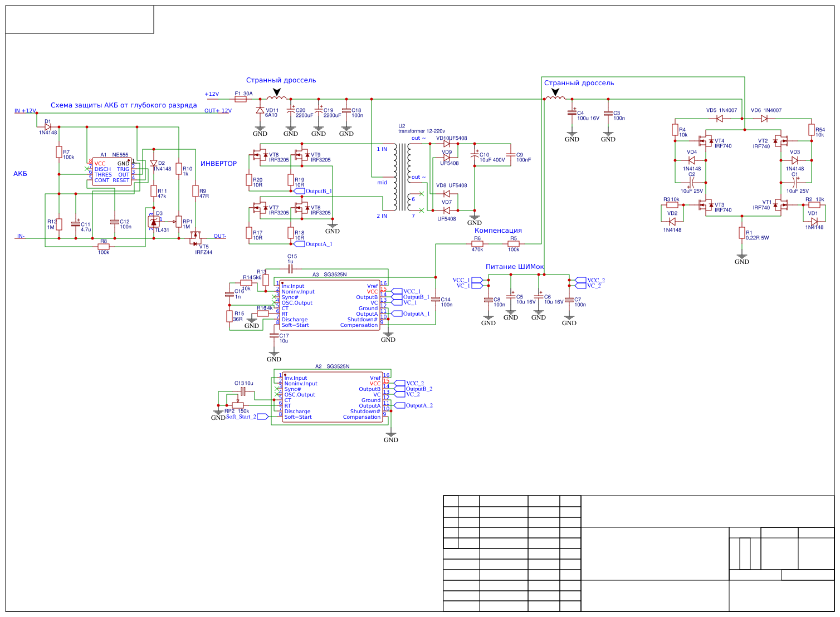Image resolution: width=840 pixels, height=617 pixels.
Task: Click the C19 2200uF capacitor
Action: 319,111
